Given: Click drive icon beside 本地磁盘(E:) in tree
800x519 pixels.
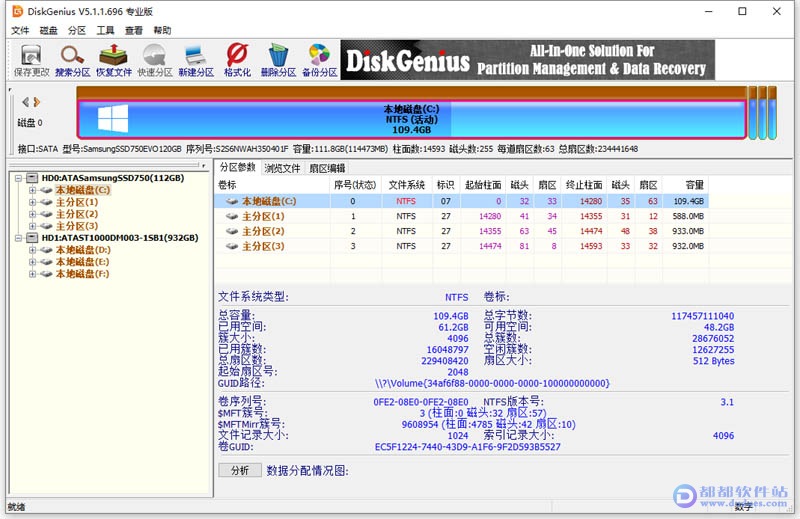Looking at the screenshot, I should pyautogui.click(x=46, y=262).
